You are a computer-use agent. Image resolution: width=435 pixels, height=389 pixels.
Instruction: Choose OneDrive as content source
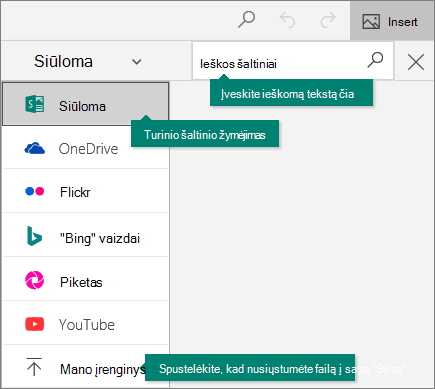coord(86,148)
